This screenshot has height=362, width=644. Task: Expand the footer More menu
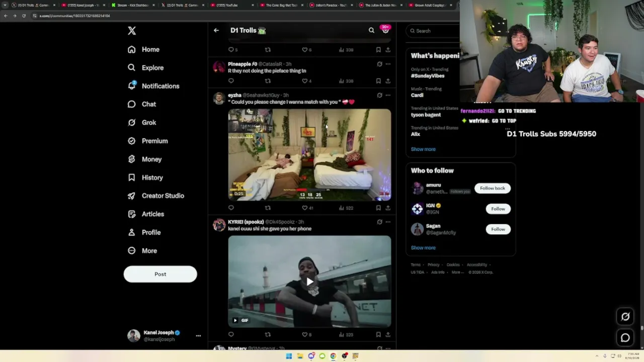click(x=457, y=273)
